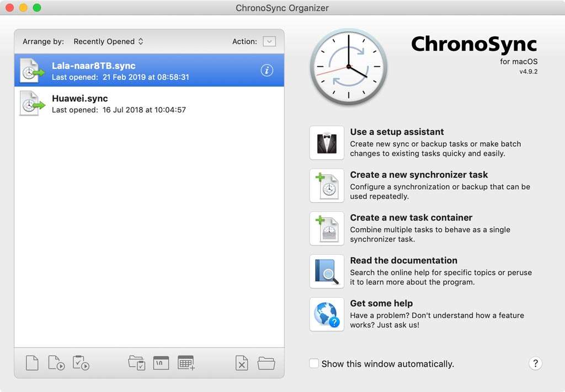Click the open folder icon in toolbar
The image size is (565, 392).
pos(266,363)
